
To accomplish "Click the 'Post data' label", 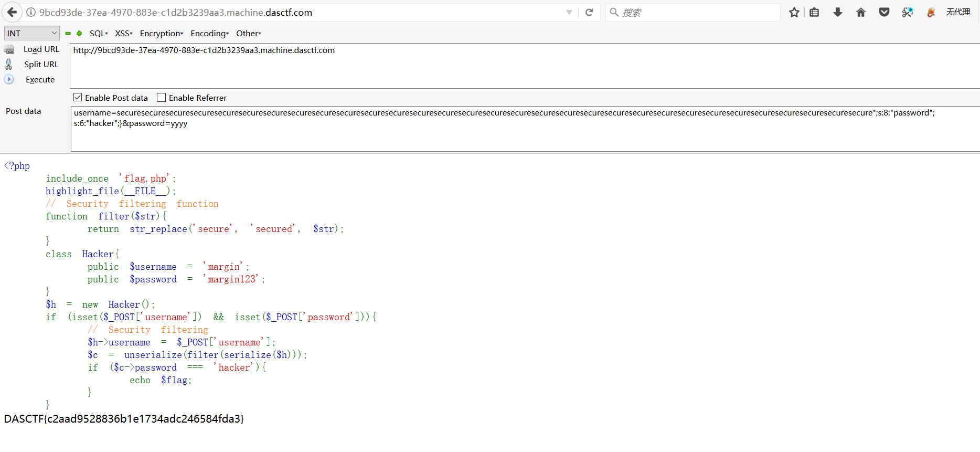I will coord(23,111).
